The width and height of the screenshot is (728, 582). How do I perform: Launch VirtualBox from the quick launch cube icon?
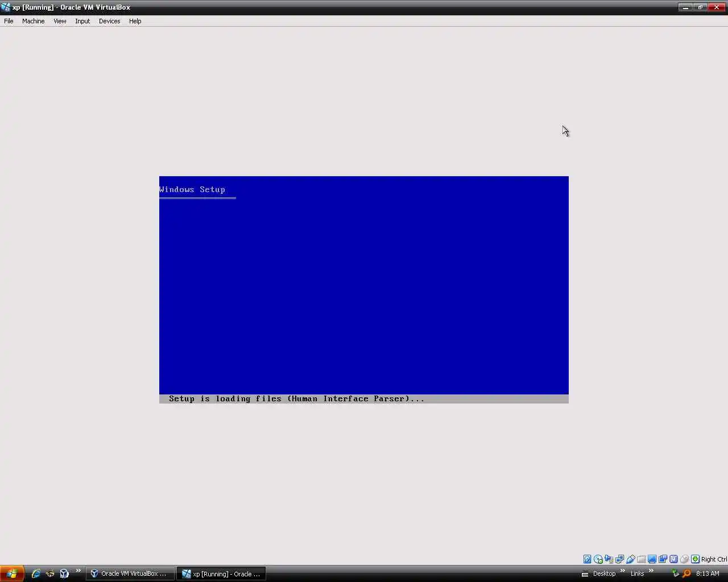point(64,573)
